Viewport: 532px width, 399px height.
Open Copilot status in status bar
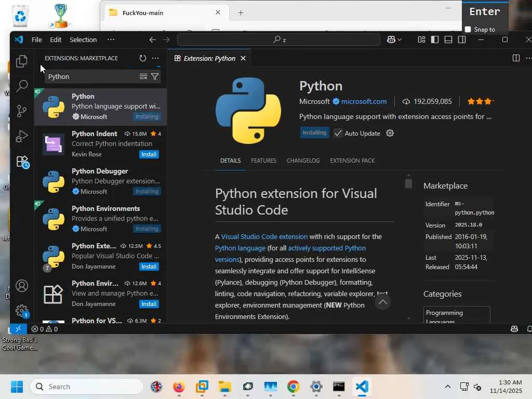pos(514,329)
